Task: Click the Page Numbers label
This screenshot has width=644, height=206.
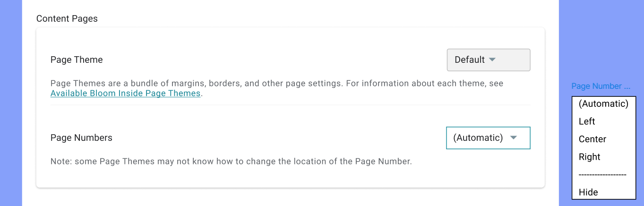Action: click(x=81, y=138)
